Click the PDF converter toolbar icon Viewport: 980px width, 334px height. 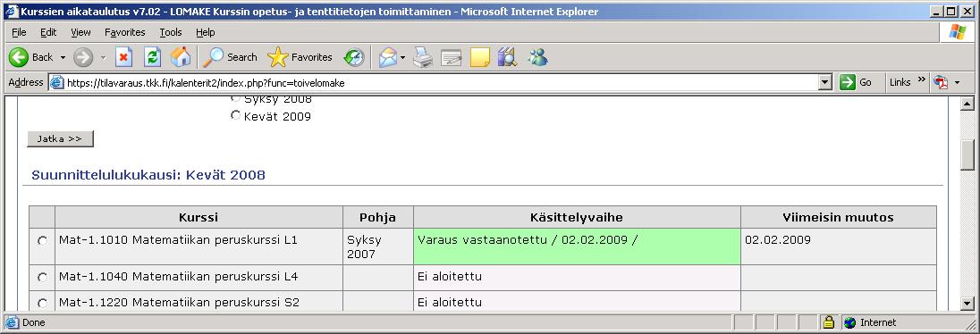(940, 82)
